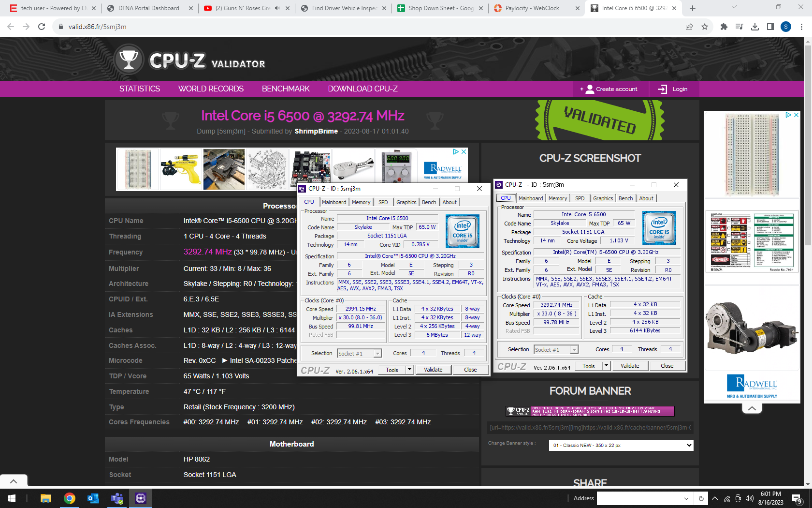The image size is (812, 508).
Task: Open the taskbar Address field dropdown
Action: (686, 498)
